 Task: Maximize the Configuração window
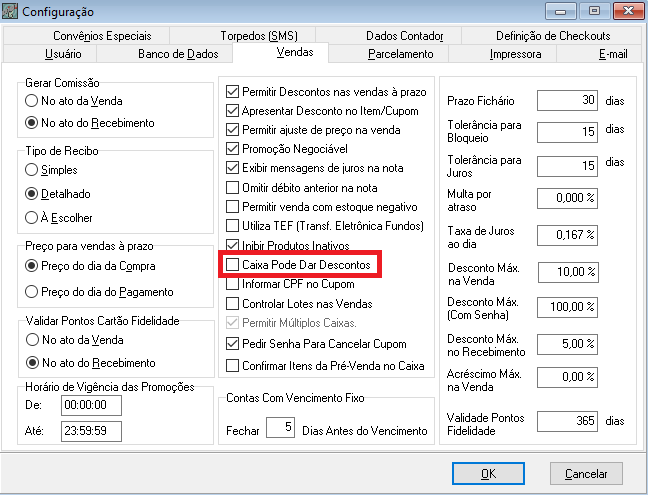click(594, 11)
